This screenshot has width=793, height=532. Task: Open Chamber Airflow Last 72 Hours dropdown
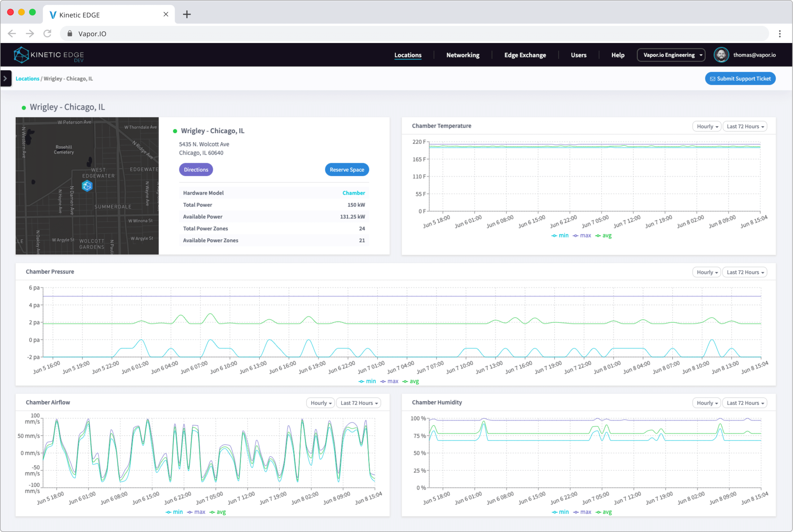[x=358, y=403]
